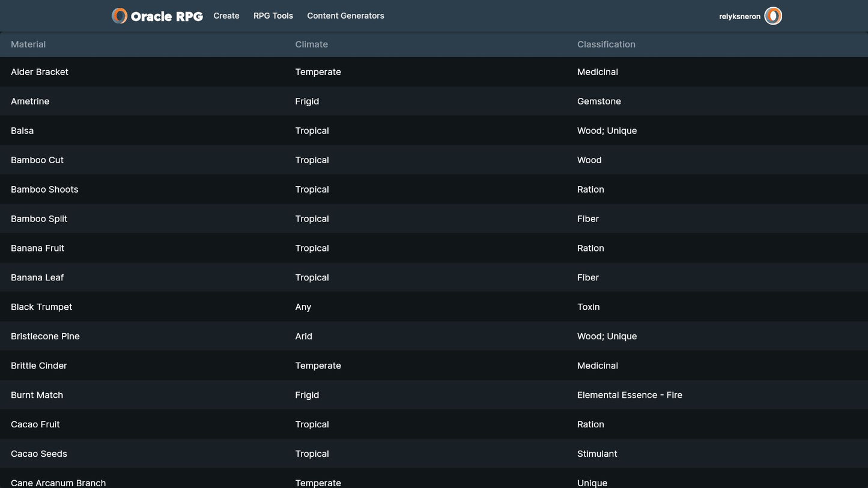
Task: Open the RPG Tools menu
Action: [x=273, y=16]
